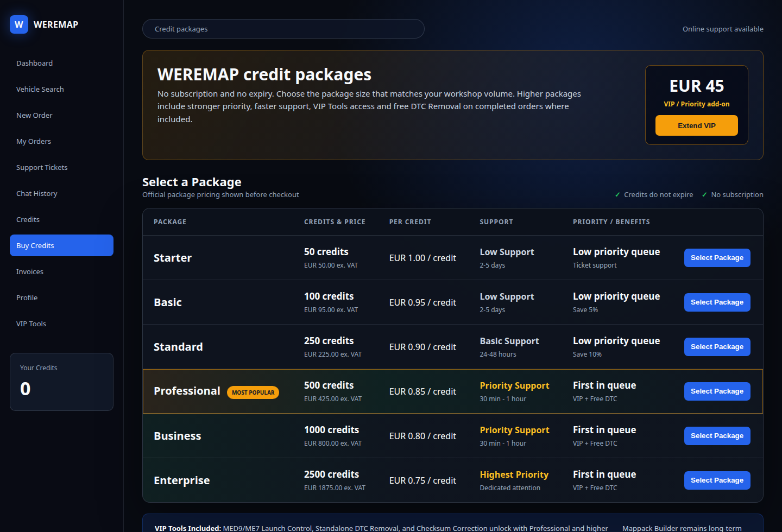The width and height of the screenshot is (782, 532).
Task: Click 'EUR 0.80 / credit' price
Action: coord(422,436)
